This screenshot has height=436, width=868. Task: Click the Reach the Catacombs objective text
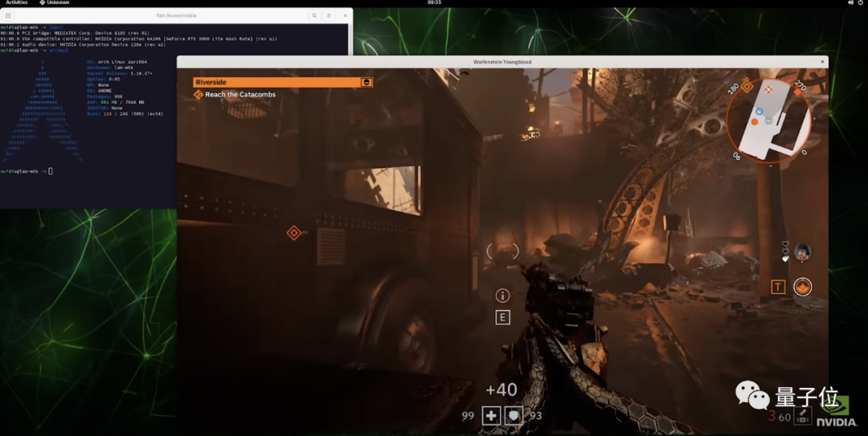[240, 95]
